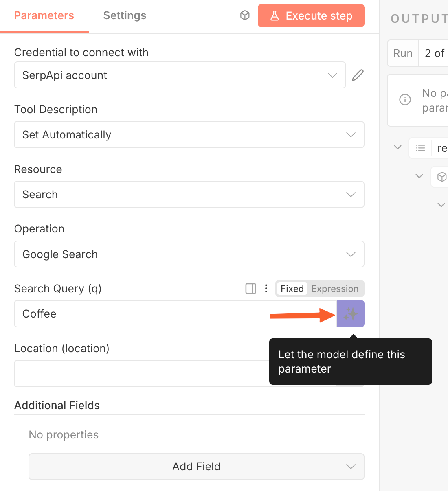Collapse the top-level output tree chevron
The width and height of the screenshot is (448, 491).
(398, 147)
